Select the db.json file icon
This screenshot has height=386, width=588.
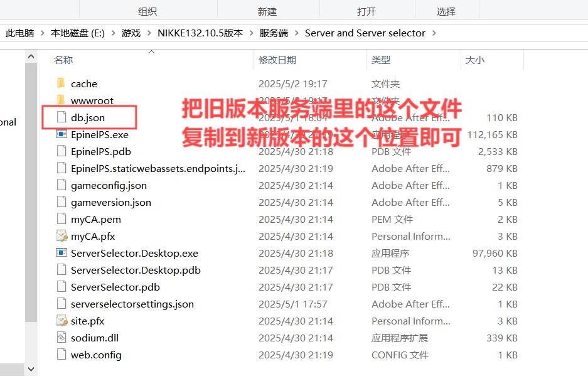point(61,117)
